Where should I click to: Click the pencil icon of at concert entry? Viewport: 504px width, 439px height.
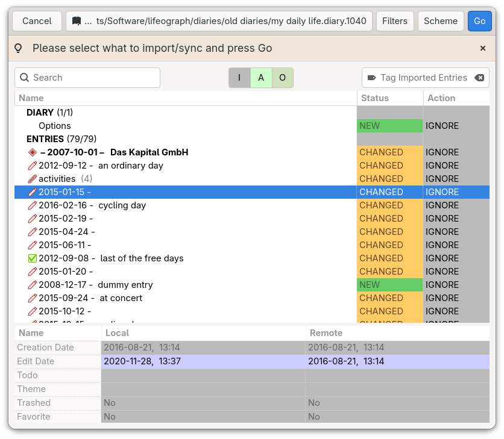(32, 298)
